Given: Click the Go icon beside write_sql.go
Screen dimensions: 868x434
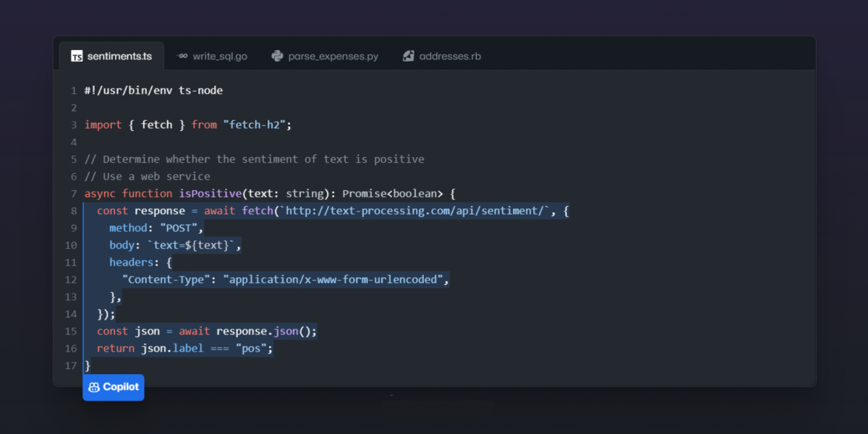Looking at the screenshot, I should click(183, 56).
